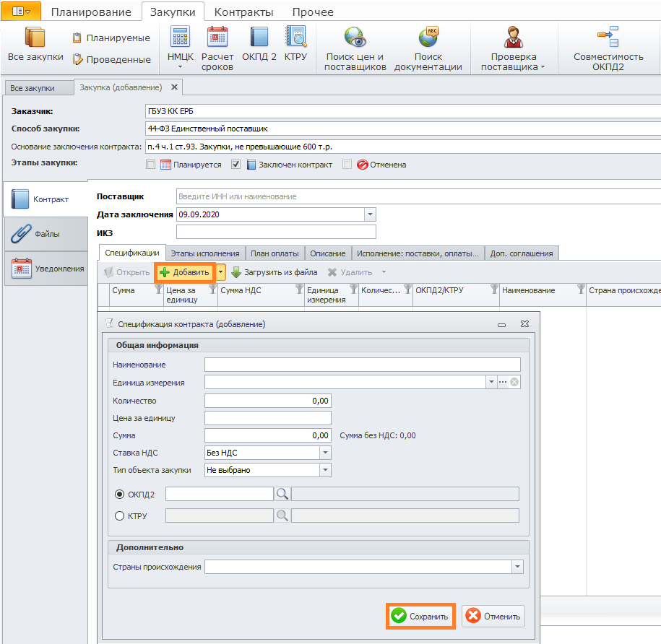Click ОКПД2 search magnifier icon
The image size is (661, 644).
click(x=282, y=494)
